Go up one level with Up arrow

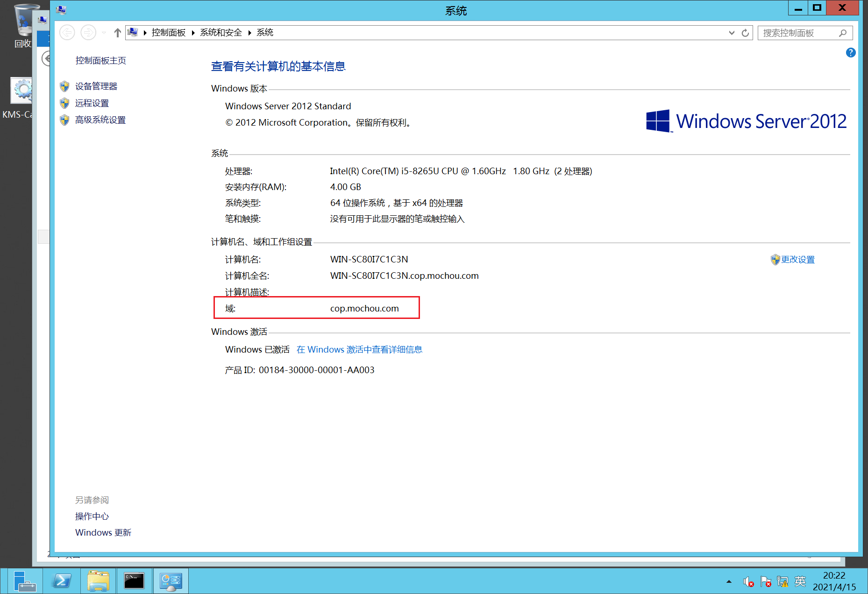coord(118,33)
